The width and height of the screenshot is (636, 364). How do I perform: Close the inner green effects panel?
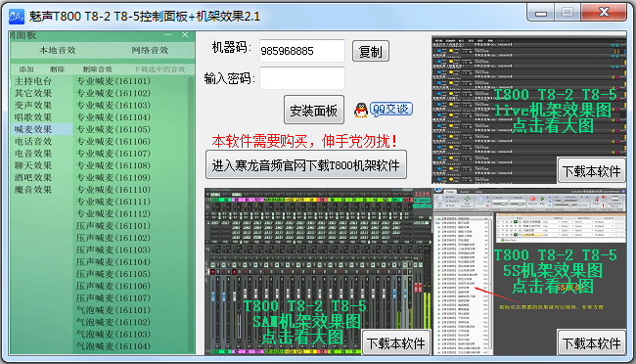tap(185, 35)
